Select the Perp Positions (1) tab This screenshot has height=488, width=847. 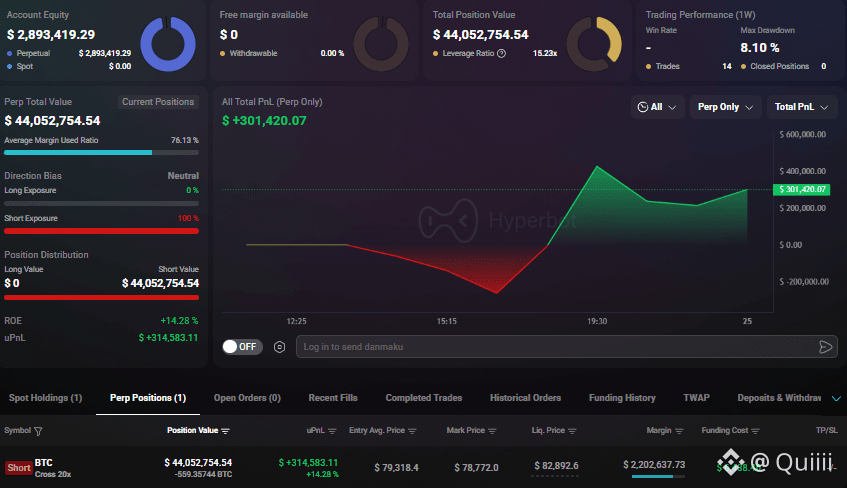[x=148, y=398]
